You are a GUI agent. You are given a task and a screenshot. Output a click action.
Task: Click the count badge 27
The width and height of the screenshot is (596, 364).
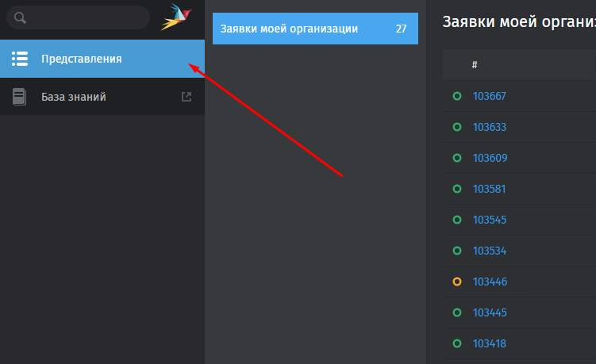(x=401, y=29)
